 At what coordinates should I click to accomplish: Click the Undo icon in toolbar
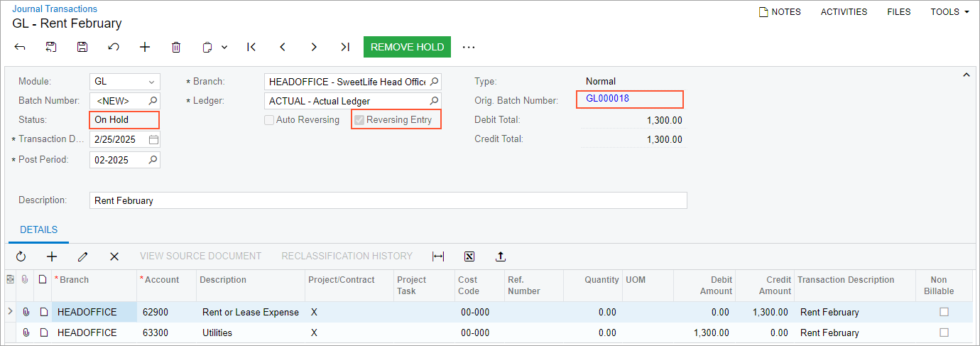click(x=114, y=47)
